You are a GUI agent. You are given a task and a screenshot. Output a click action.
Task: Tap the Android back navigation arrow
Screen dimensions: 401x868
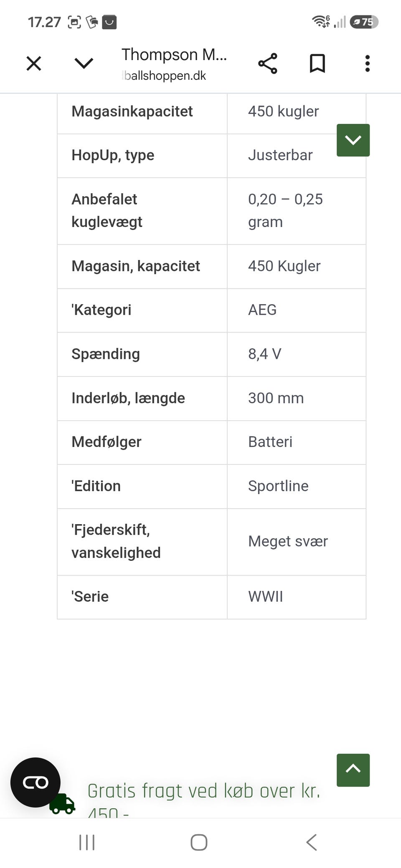tap(312, 842)
